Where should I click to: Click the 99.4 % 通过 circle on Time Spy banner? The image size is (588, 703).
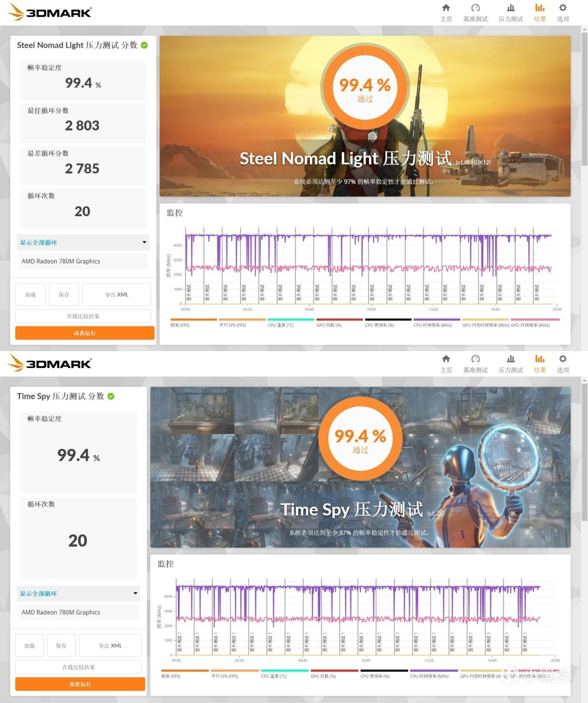pos(361,438)
